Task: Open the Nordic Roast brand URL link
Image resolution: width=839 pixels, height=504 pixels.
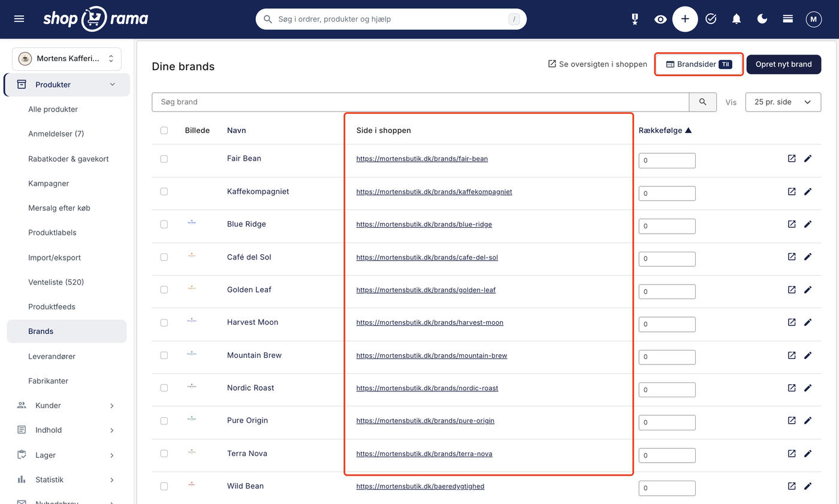Action: click(x=427, y=388)
